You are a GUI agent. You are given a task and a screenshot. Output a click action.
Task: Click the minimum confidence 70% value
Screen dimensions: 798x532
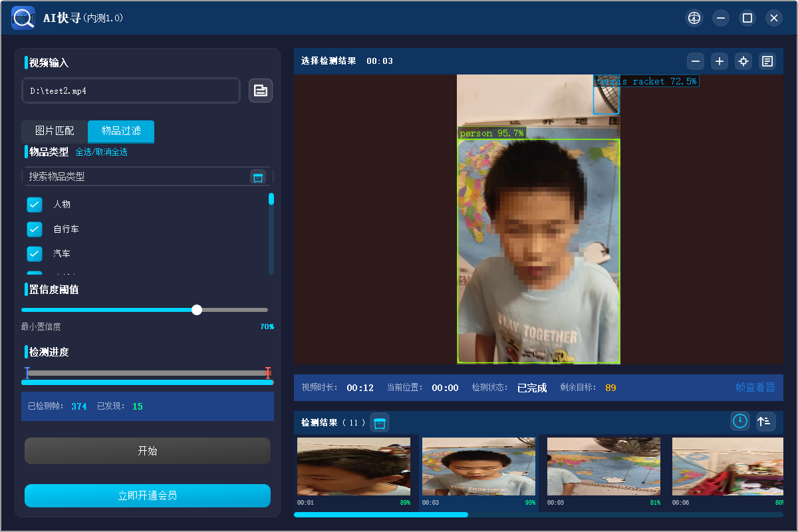[x=267, y=327]
